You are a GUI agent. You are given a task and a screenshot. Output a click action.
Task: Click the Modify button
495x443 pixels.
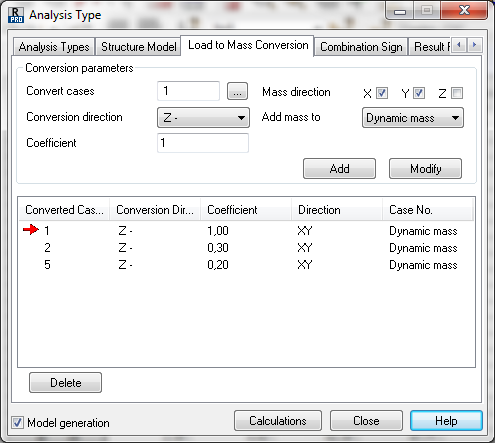tap(425, 169)
